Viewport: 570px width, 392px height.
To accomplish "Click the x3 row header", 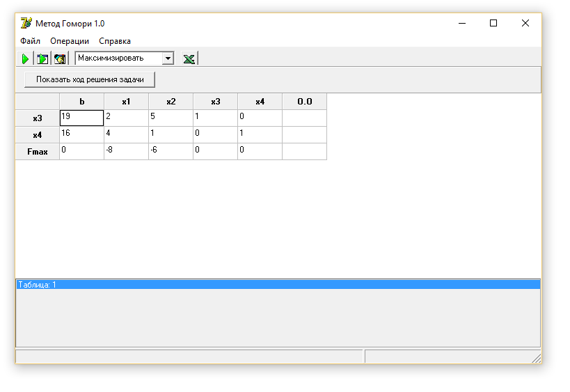I will pos(38,118).
